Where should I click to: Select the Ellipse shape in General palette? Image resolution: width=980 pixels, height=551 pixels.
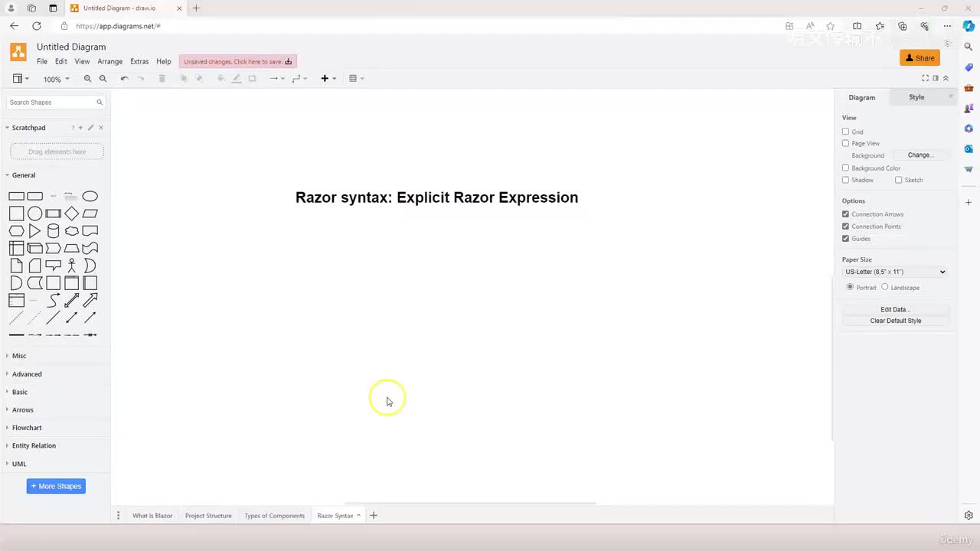[90, 196]
